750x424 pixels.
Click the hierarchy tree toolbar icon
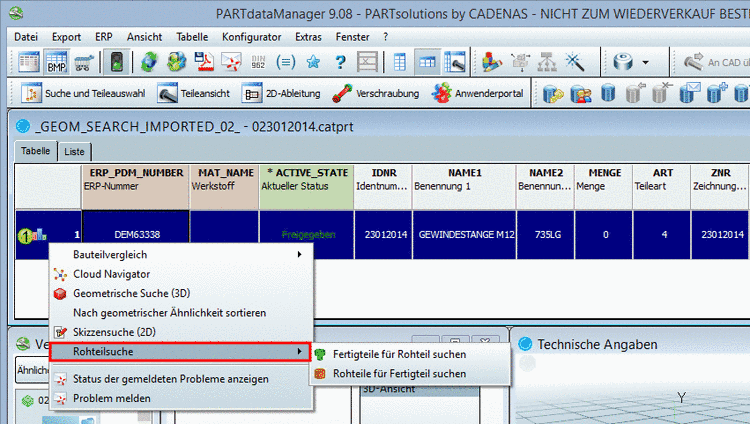pyautogui.click(x=547, y=62)
